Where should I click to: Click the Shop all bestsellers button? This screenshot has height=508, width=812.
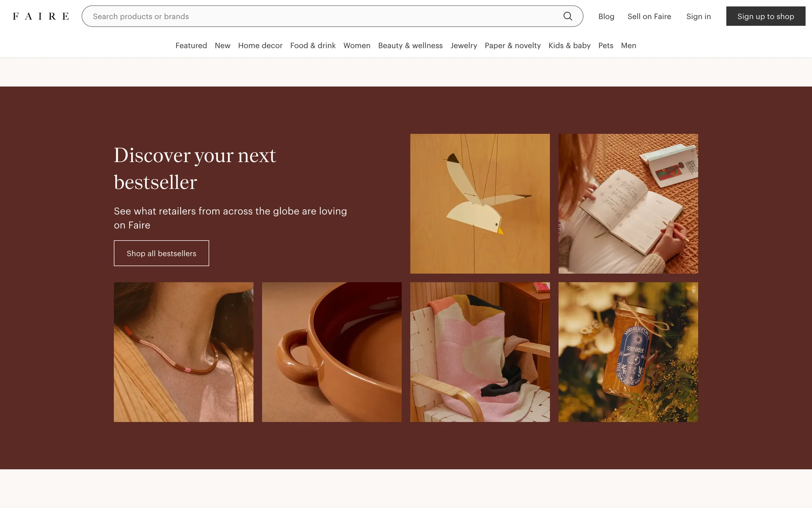pos(161,253)
